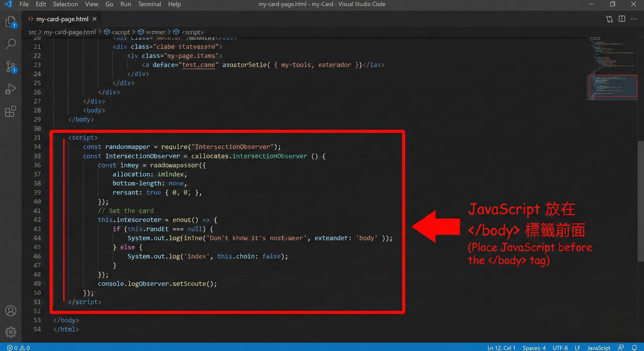Viewport: 644px width, 351px height.
Task: Open the Terminal menu
Action: coord(149,4)
